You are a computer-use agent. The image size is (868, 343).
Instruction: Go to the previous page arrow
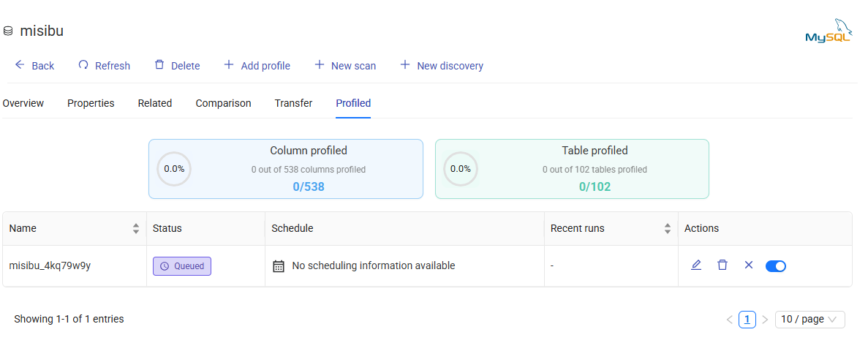729,320
